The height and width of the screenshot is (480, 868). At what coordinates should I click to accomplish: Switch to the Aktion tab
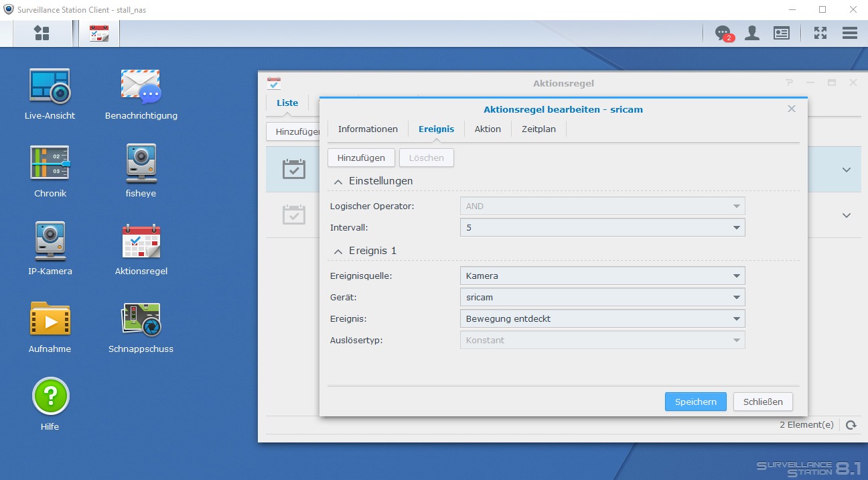coord(488,129)
